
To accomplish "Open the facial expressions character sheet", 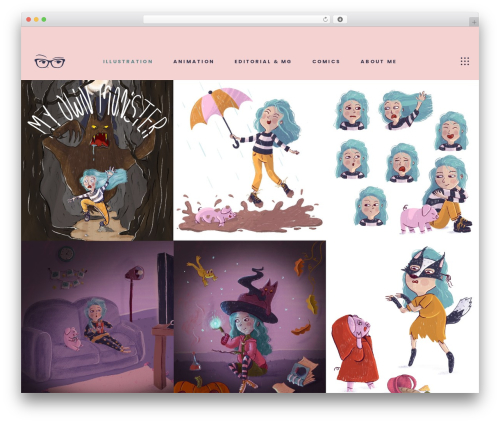I will [402, 160].
